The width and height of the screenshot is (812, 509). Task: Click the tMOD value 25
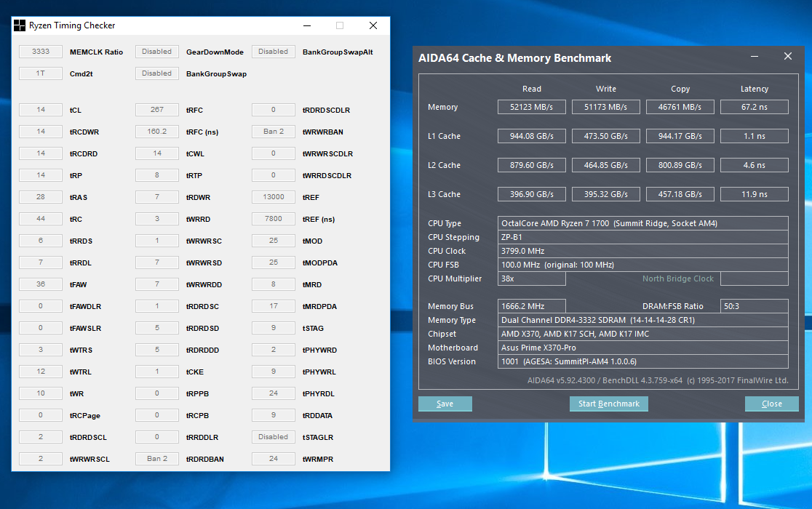[x=274, y=241]
